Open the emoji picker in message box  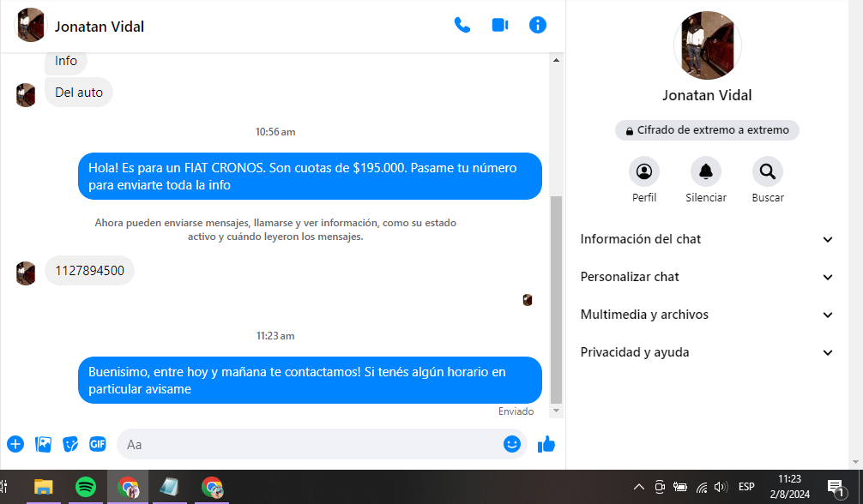click(x=512, y=444)
